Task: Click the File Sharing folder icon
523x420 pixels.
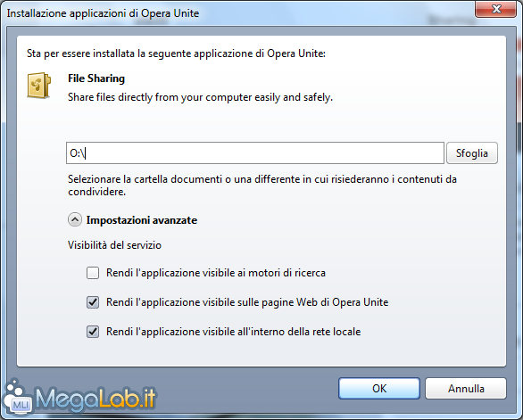Action: click(x=38, y=86)
